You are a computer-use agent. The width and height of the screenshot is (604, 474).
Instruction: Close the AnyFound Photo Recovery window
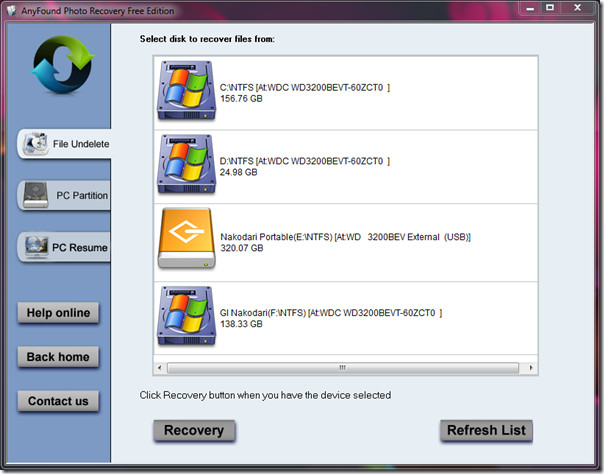(x=577, y=8)
